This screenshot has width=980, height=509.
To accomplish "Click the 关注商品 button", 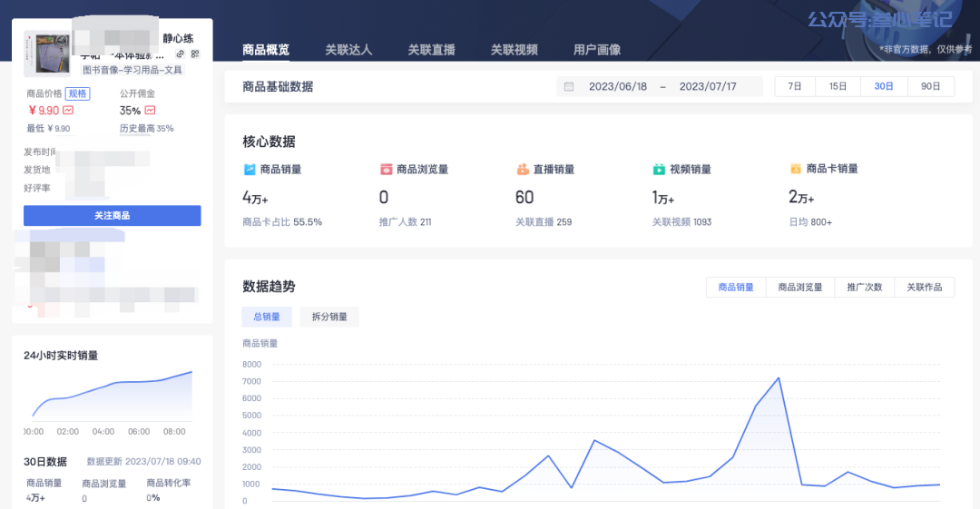I will 113,215.
